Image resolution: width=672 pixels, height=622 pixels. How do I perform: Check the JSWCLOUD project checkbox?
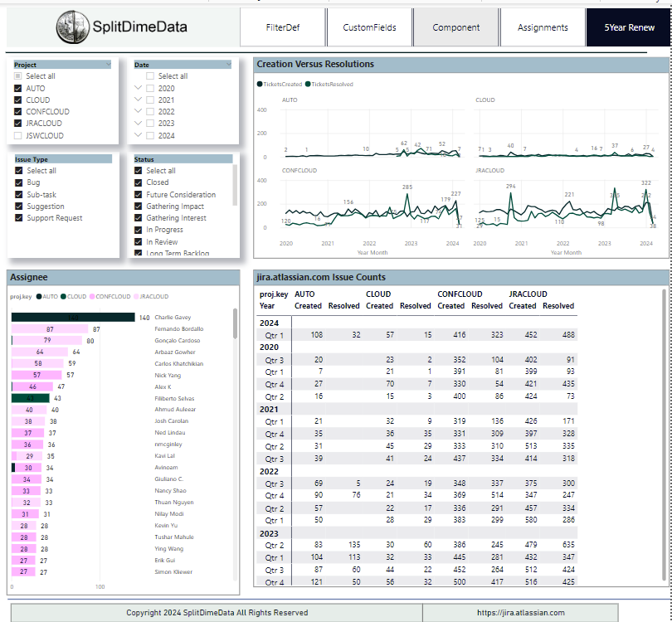coord(18,136)
